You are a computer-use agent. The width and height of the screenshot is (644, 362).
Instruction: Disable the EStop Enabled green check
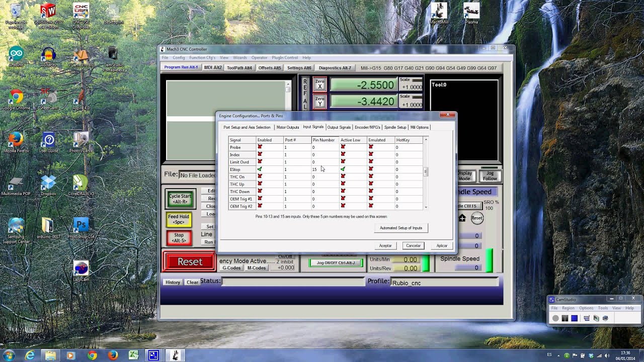260,169
